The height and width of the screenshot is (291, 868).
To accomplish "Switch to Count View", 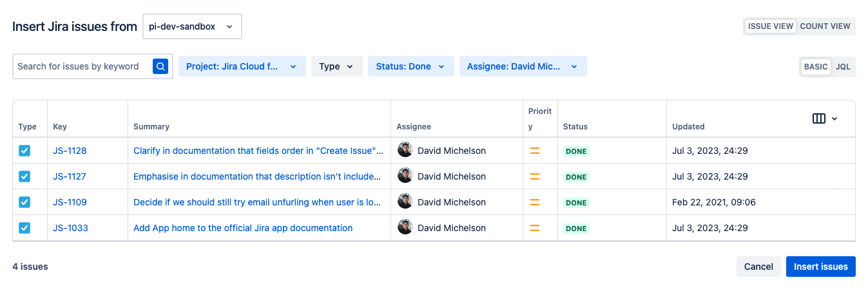I will coord(825,26).
